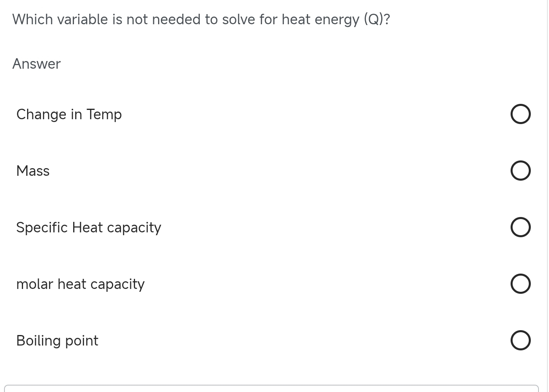Select the Change in Temp radio button
The width and height of the screenshot is (549, 392).
pos(520,114)
